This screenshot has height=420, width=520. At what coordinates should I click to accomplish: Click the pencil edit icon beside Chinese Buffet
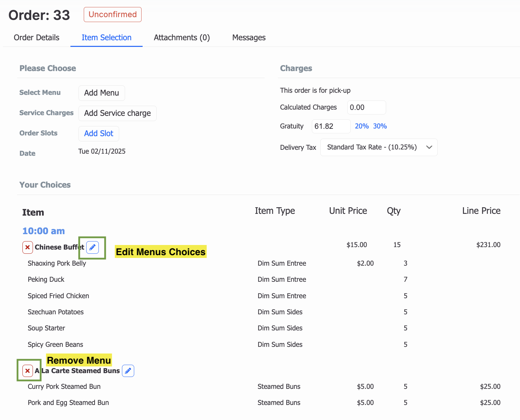click(x=93, y=247)
